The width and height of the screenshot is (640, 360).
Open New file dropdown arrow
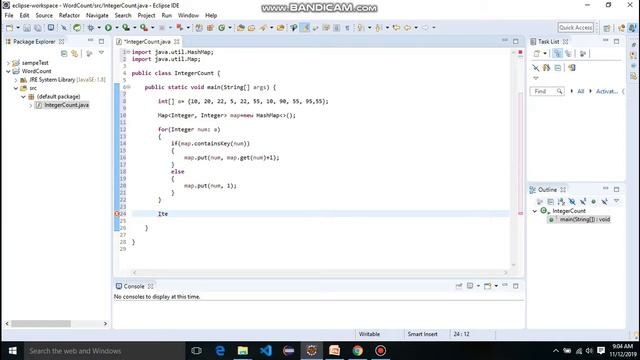point(18,28)
